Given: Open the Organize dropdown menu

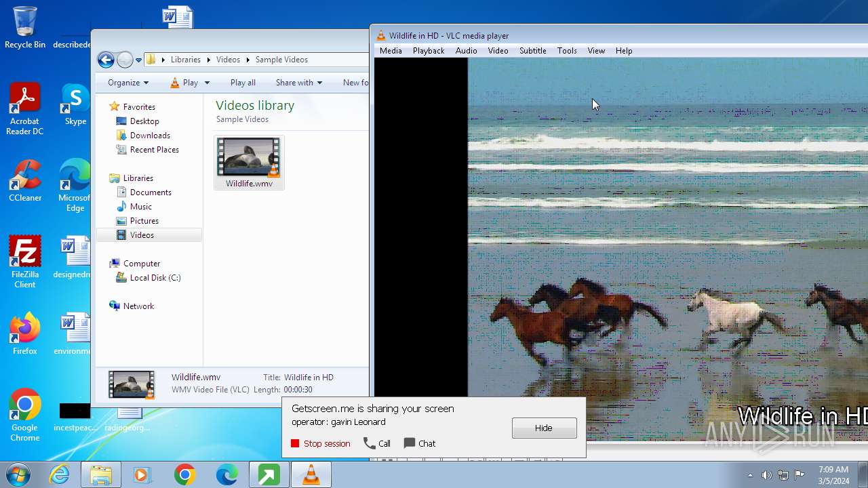Looking at the screenshot, I should tap(127, 83).
